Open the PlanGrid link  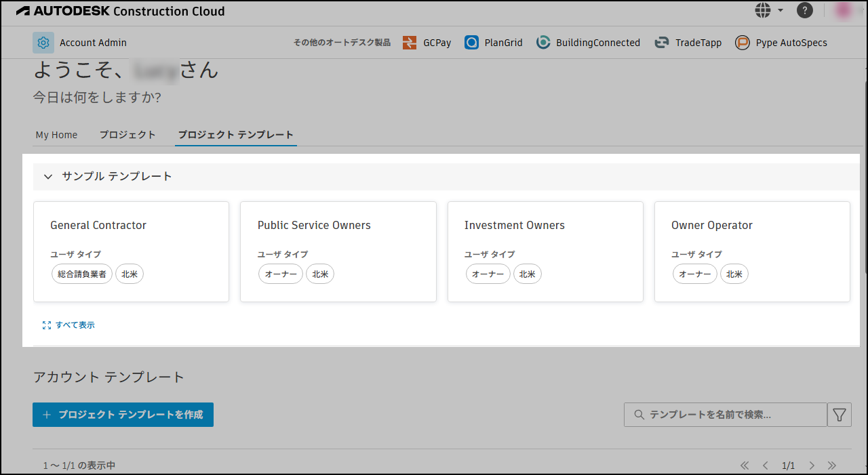point(504,43)
